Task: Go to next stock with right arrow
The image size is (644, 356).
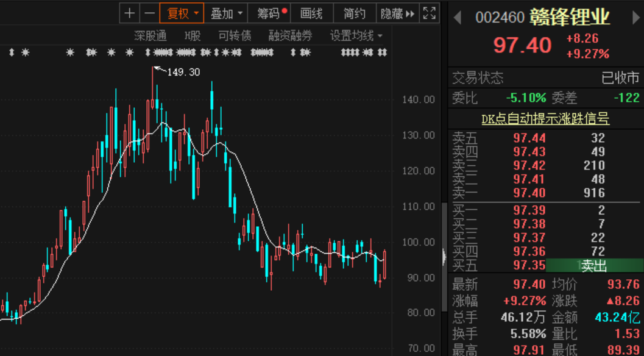Action: [636, 18]
